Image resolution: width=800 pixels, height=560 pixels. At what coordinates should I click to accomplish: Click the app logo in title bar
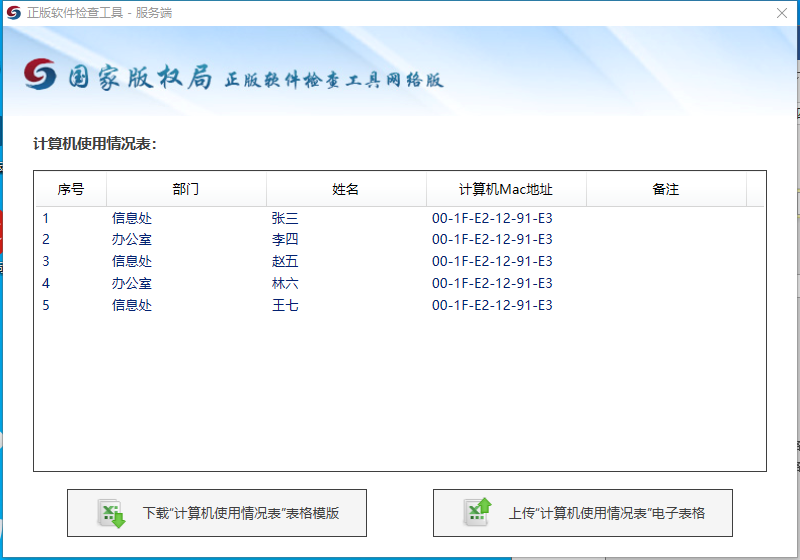point(14,13)
